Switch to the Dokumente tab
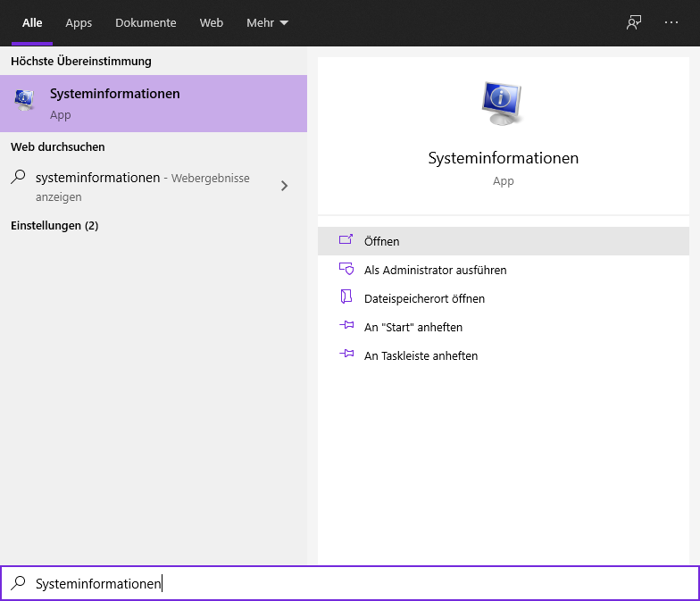This screenshot has height=601, width=700. click(x=146, y=23)
